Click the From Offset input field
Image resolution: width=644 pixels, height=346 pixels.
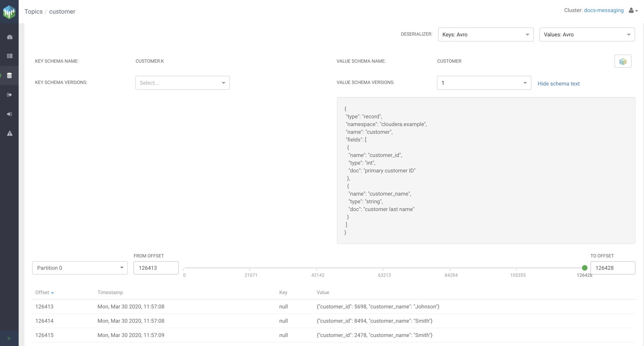pos(156,268)
